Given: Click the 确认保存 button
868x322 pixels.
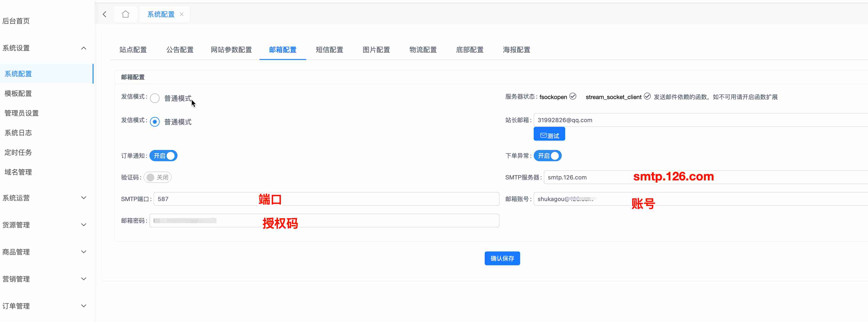Looking at the screenshot, I should 502,258.
